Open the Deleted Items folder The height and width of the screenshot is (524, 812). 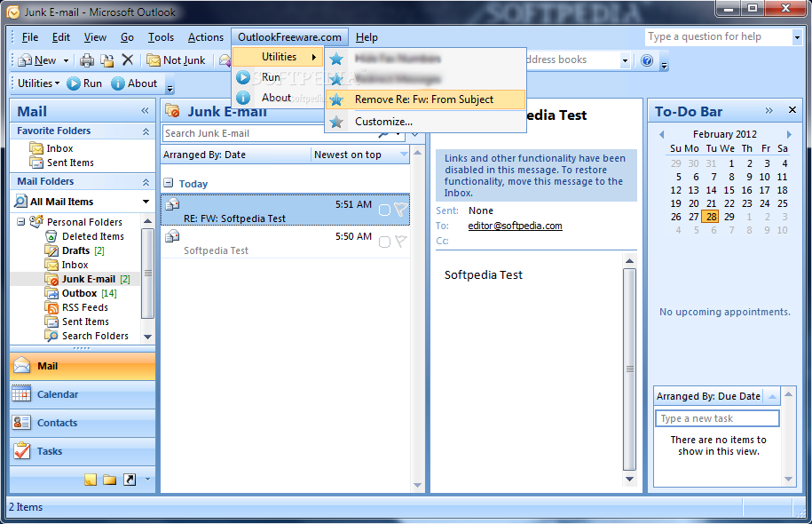click(x=92, y=236)
